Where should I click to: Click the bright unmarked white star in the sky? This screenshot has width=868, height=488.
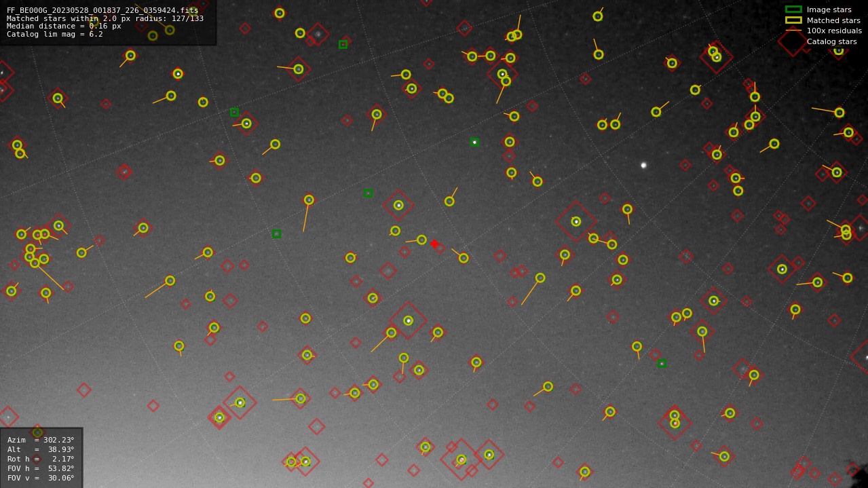pyautogui.click(x=643, y=165)
